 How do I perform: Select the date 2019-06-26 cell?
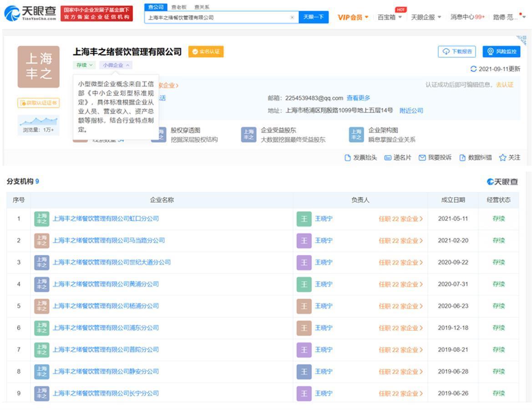pyautogui.click(x=453, y=393)
